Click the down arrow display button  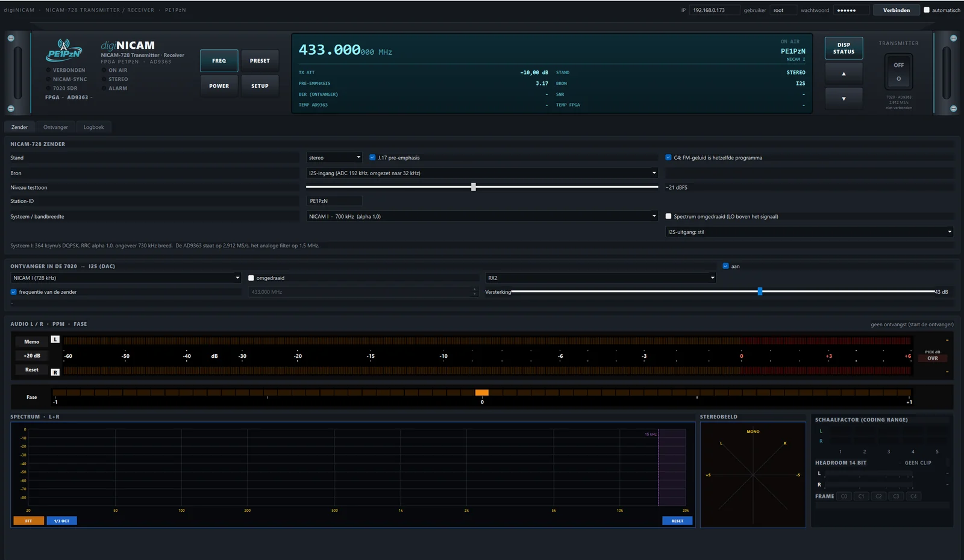[843, 99]
